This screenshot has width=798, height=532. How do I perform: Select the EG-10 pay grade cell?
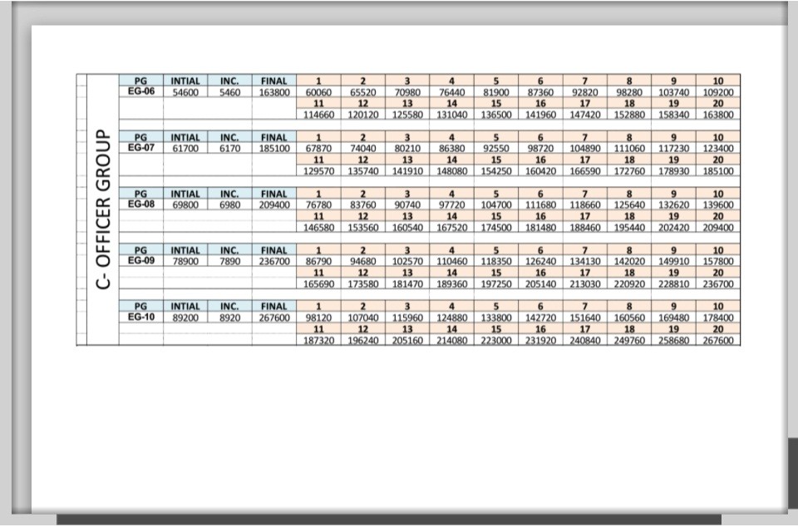(x=140, y=318)
